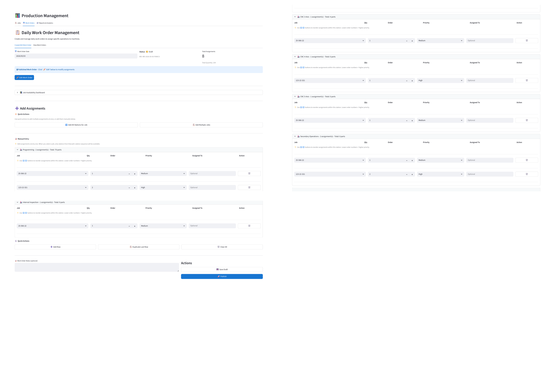Screen dimensions: 555x392
Task: Click order number field for Programming 123-22-321
Action: [108, 187]
